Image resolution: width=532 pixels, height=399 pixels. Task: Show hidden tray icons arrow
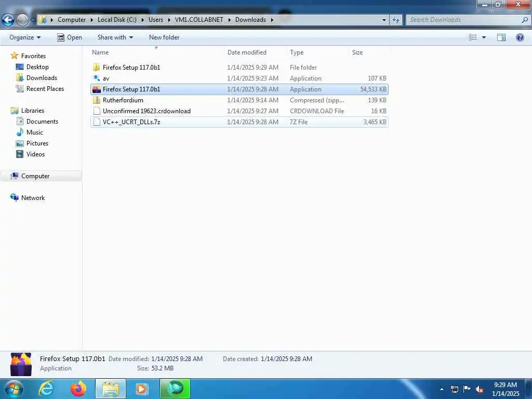point(442,389)
